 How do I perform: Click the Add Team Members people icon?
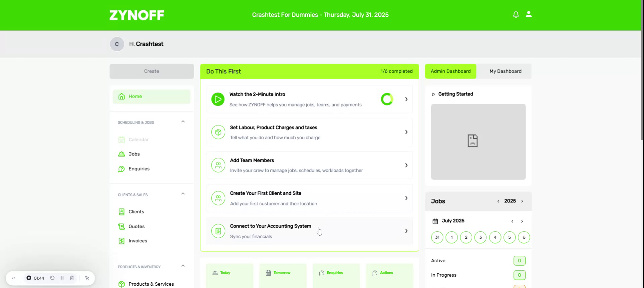(x=218, y=165)
